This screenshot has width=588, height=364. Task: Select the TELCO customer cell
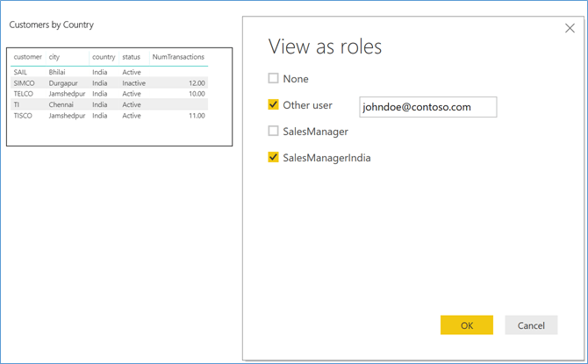pyautogui.click(x=24, y=94)
